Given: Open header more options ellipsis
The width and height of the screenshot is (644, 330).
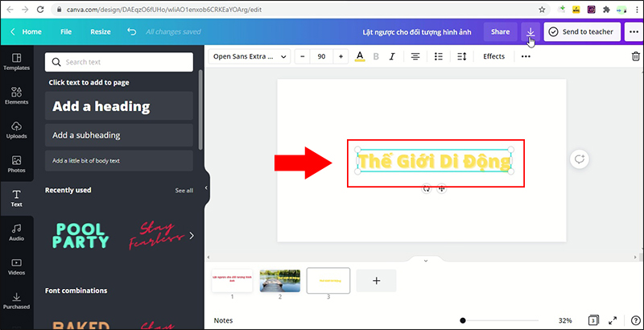Looking at the screenshot, I should [x=634, y=31].
